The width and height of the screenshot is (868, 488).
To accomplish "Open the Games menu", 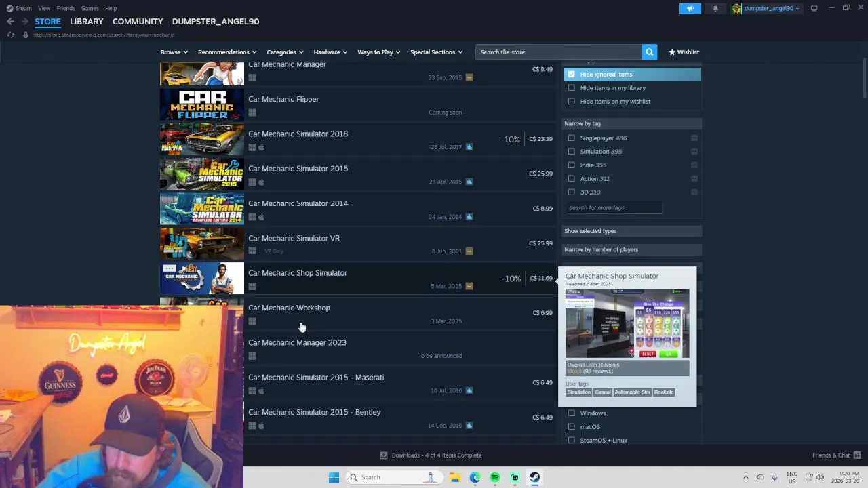I will pyautogui.click(x=90, y=8).
